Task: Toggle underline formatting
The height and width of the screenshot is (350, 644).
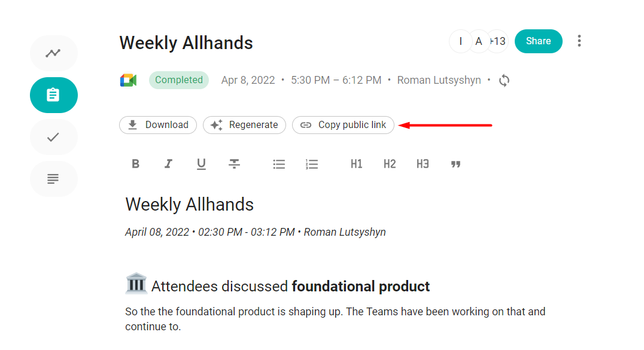Action: pos(201,164)
